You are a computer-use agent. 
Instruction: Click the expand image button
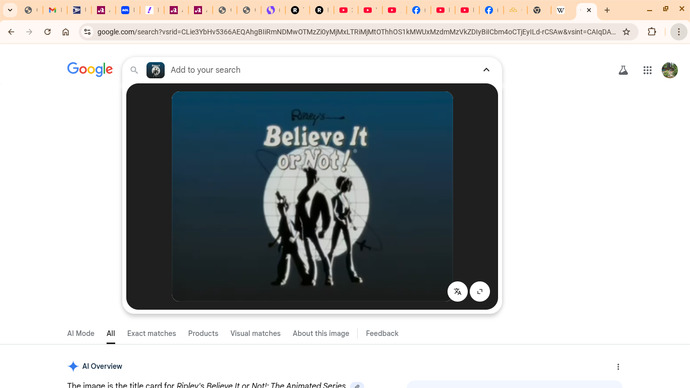[x=480, y=291]
